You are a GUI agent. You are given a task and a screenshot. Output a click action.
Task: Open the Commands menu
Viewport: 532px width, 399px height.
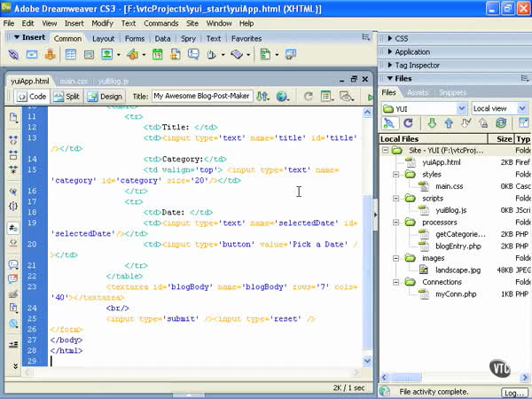(x=160, y=23)
